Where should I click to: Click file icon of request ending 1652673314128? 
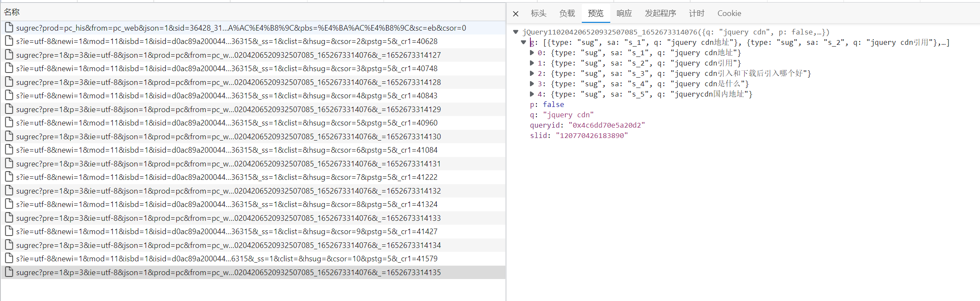coord(9,82)
